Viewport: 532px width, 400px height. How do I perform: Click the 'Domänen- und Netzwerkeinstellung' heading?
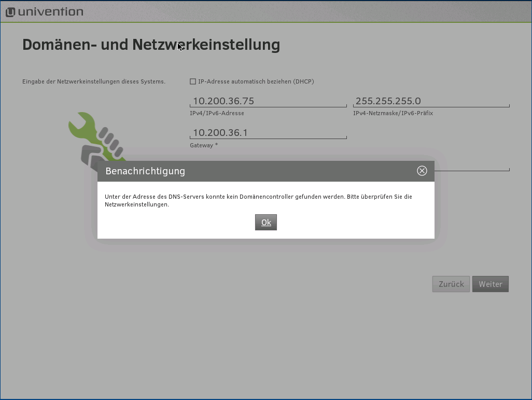tap(151, 45)
